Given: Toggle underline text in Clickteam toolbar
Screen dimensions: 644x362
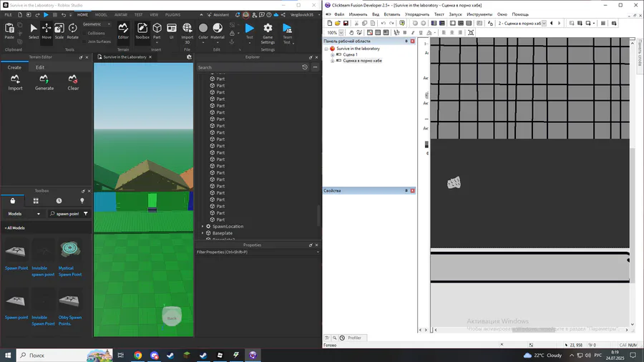Looking at the screenshot, I should 421,32.
